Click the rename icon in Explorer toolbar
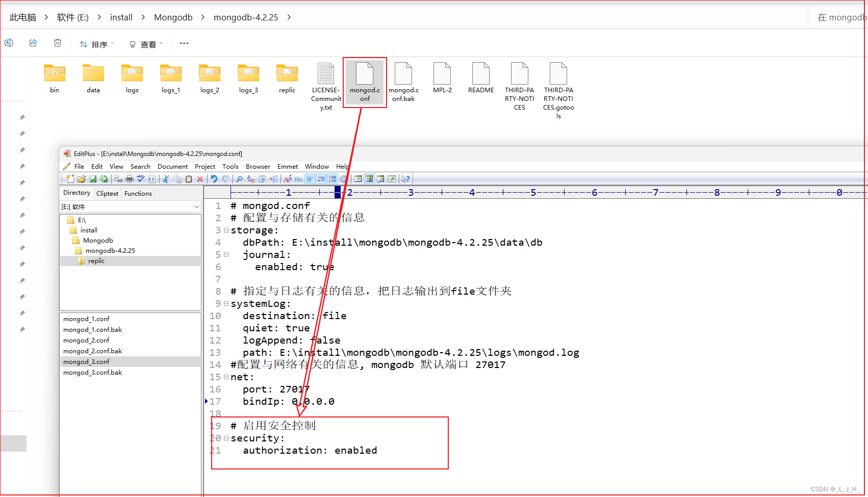 coord(9,43)
